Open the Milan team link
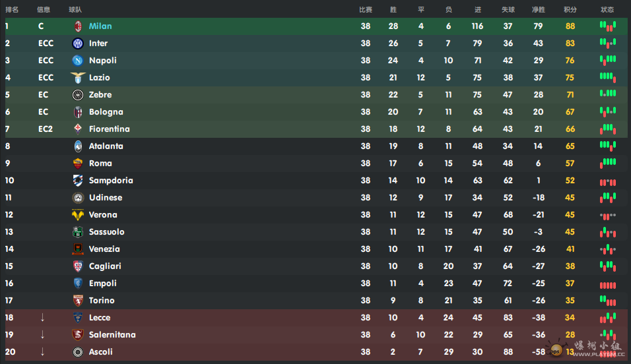 coord(100,26)
